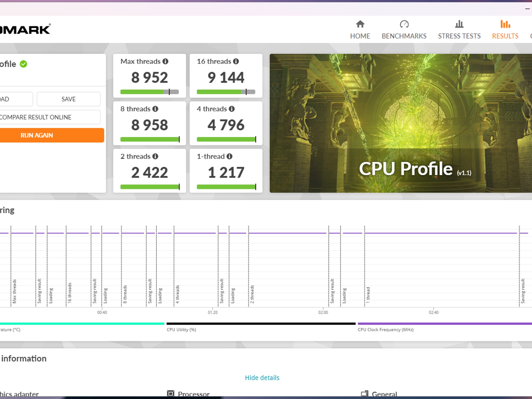Click the 9 144 score value

226,77
